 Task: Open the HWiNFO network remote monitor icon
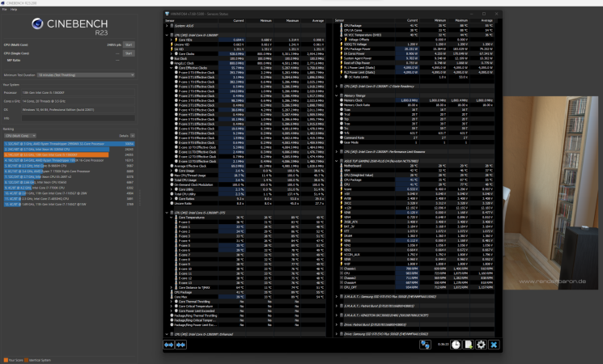tap(425, 345)
